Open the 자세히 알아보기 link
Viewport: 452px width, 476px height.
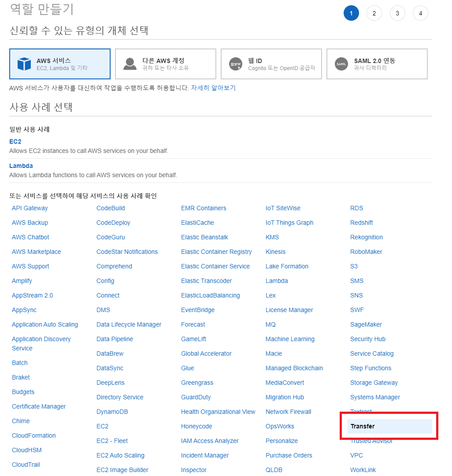[x=213, y=88]
